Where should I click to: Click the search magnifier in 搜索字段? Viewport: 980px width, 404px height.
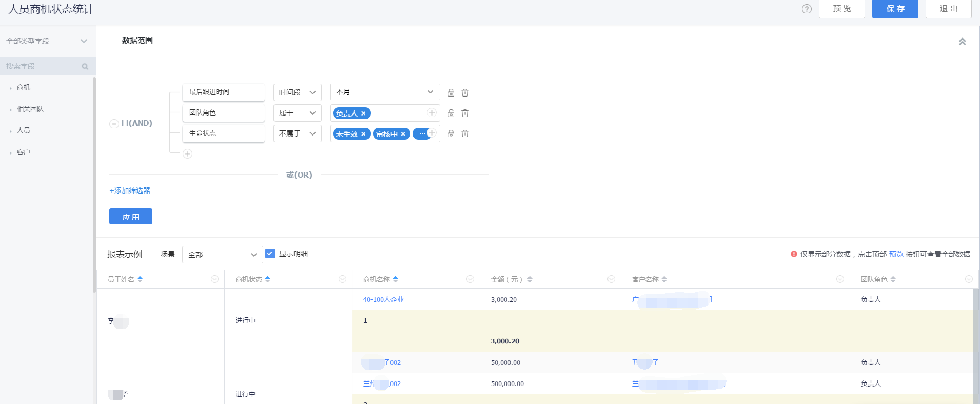click(x=85, y=66)
